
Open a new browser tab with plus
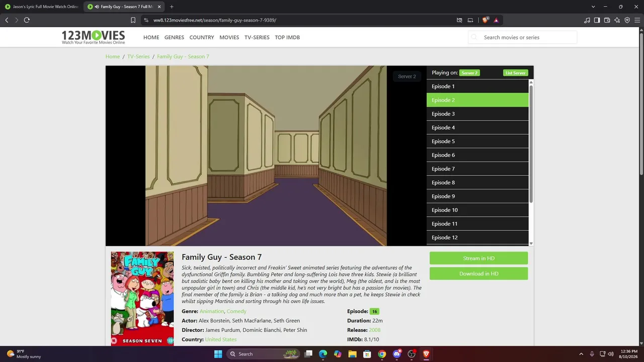[x=172, y=7]
